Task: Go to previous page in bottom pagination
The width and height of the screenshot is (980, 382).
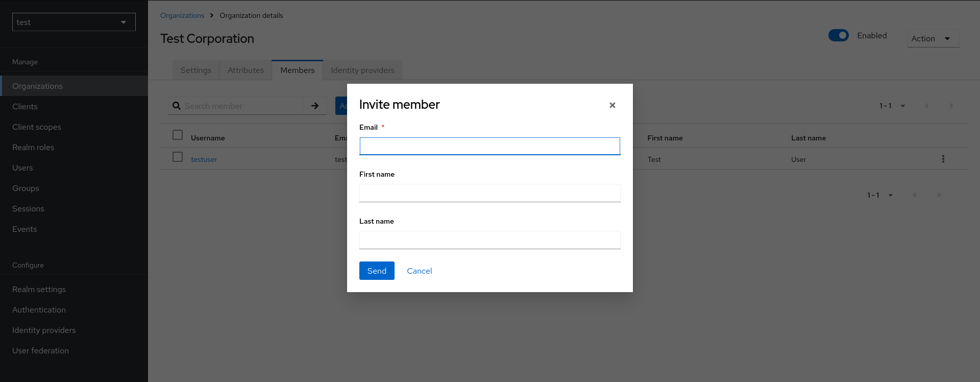Action: point(915,195)
